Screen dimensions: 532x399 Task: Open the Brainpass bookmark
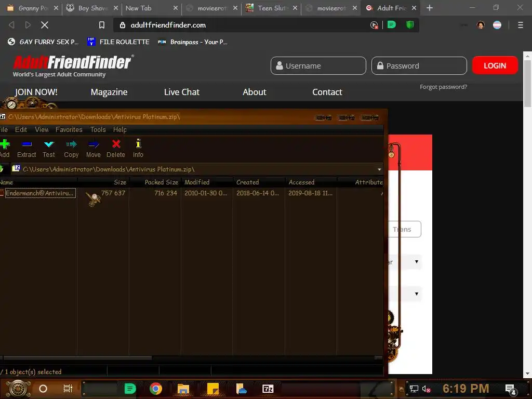[192, 42]
